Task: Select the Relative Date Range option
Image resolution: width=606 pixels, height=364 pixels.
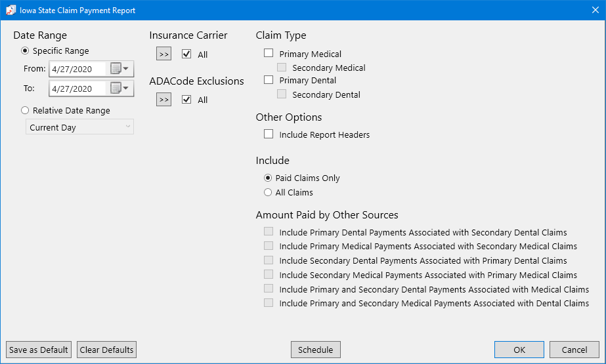Action: (x=26, y=111)
